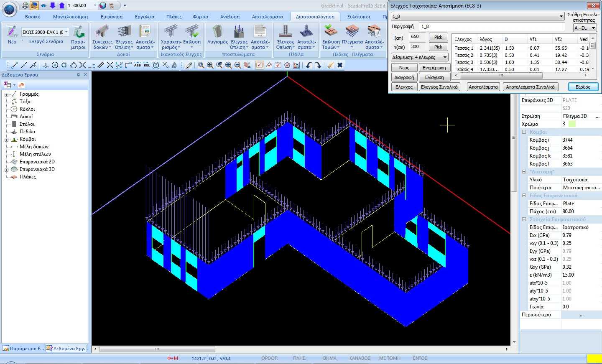This screenshot has width=602, height=364.
Task: Click the Pick button next to l(cm)
Action: click(x=438, y=37)
